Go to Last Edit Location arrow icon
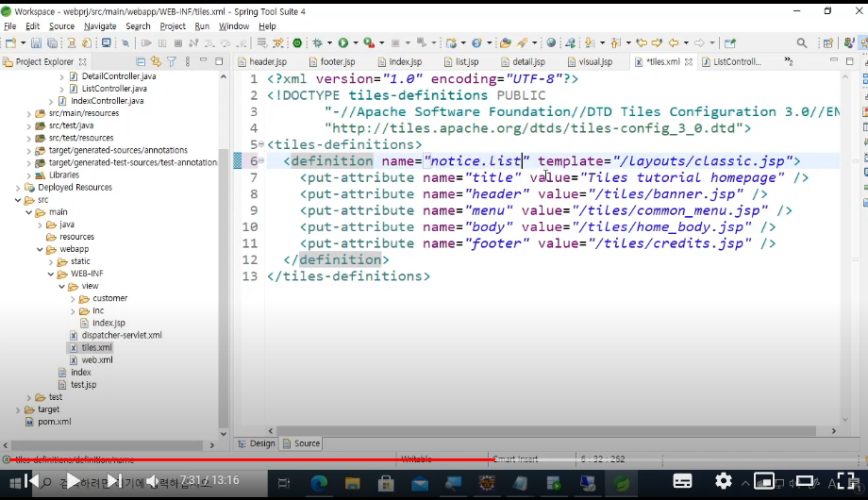Screen dimensions: 868x500 pyautogui.click(x=642, y=43)
